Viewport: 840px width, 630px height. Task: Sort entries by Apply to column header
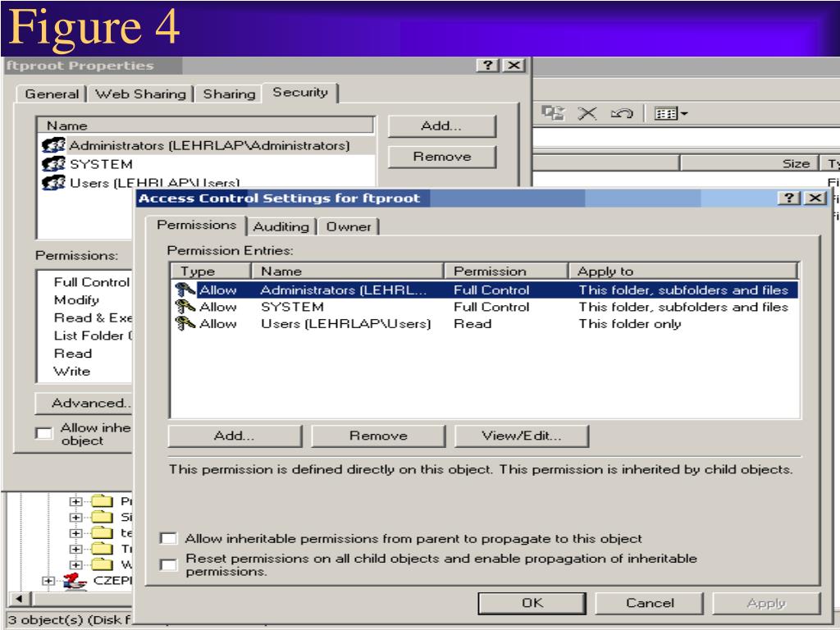pyautogui.click(x=683, y=271)
